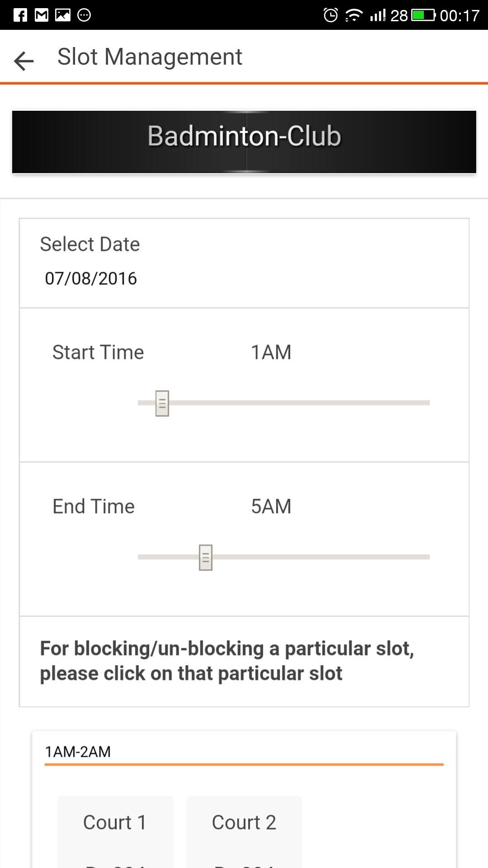
Task: Select the Court 2 slot
Action: pyautogui.click(x=244, y=832)
